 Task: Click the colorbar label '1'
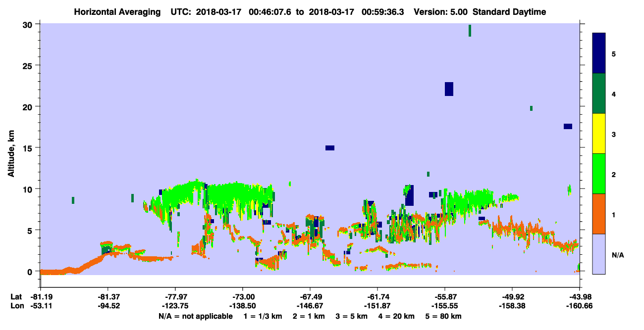(614, 215)
